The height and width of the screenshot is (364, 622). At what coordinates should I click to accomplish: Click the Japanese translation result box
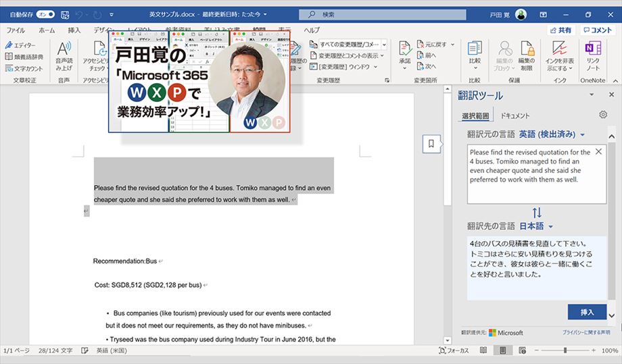pos(536,268)
